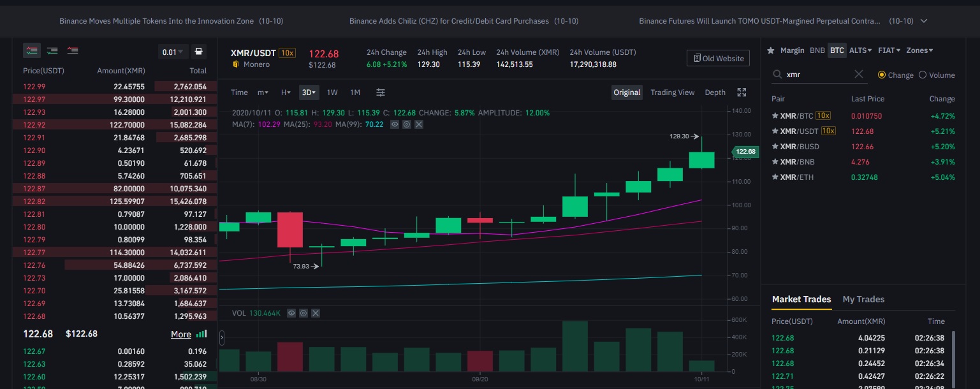Image resolution: width=980 pixels, height=389 pixels.
Task: Set chart interval to 1W
Action: [x=332, y=92]
